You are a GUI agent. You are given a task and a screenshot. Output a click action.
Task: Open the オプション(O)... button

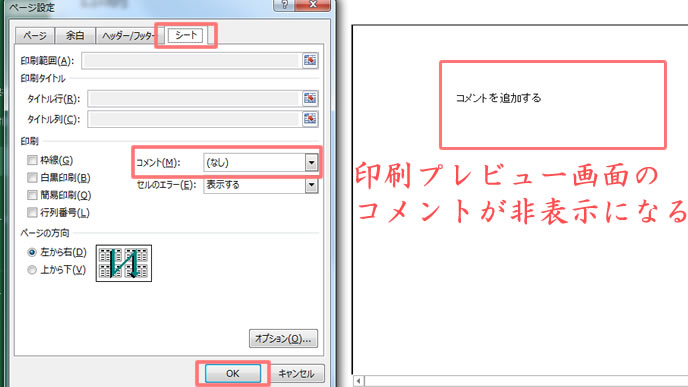[x=283, y=339]
